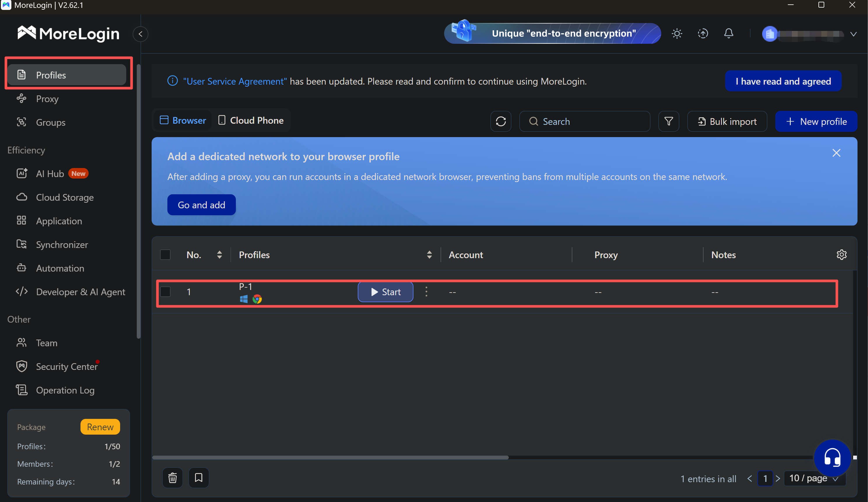Open table column settings gear
This screenshot has height=502, width=868.
click(x=841, y=255)
